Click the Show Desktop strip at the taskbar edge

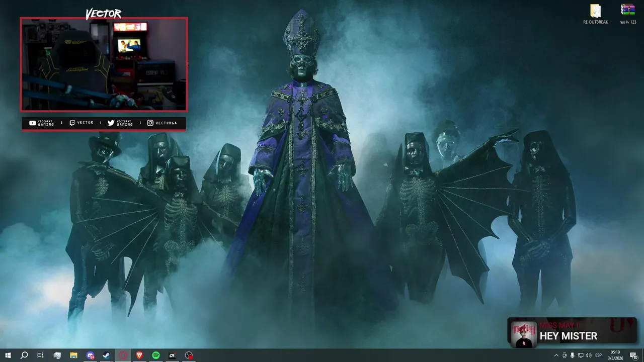(x=643, y=355)
